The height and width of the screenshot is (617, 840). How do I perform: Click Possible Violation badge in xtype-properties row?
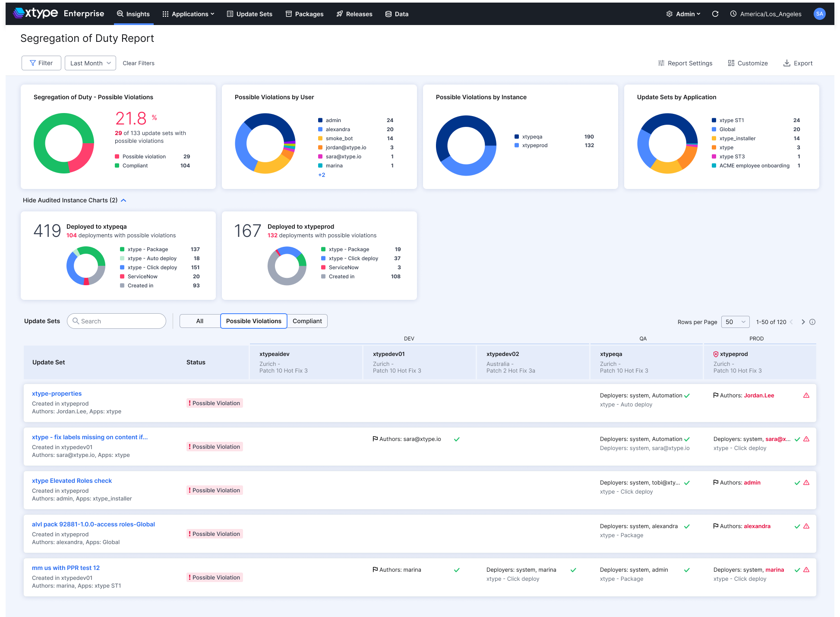[215, 403]
